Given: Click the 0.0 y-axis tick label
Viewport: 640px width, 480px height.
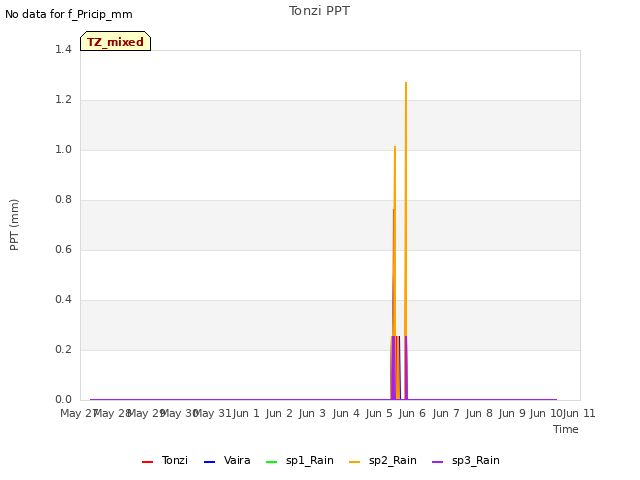Looking at the screenshot, I should pyautogui.click(x=63, y=400).
